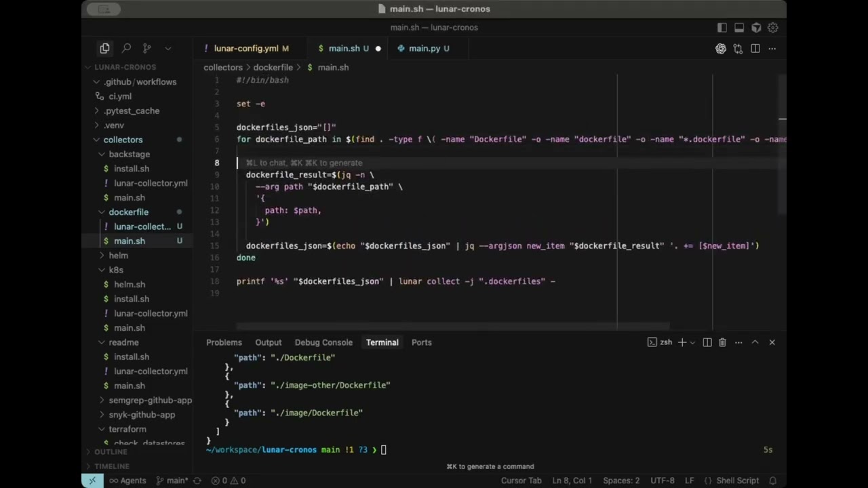Click the collectors breadcrumb
868x488 pixels.
223,68
